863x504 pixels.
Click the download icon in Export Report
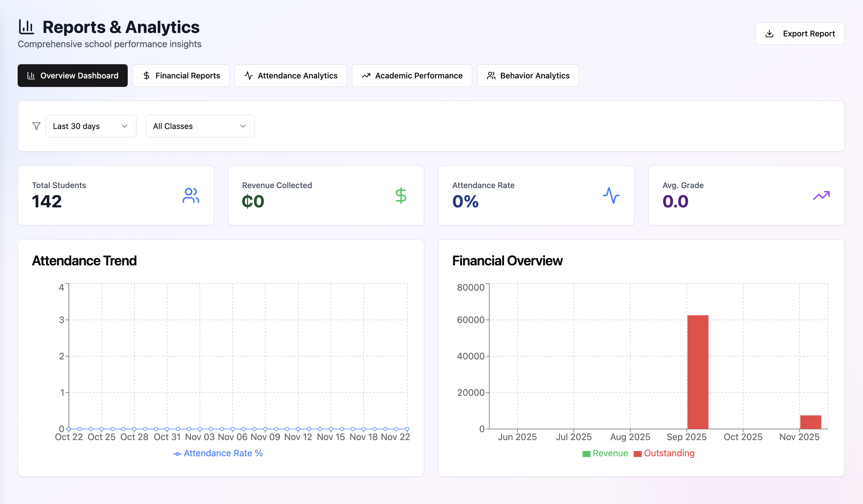[x=769, y=34]
